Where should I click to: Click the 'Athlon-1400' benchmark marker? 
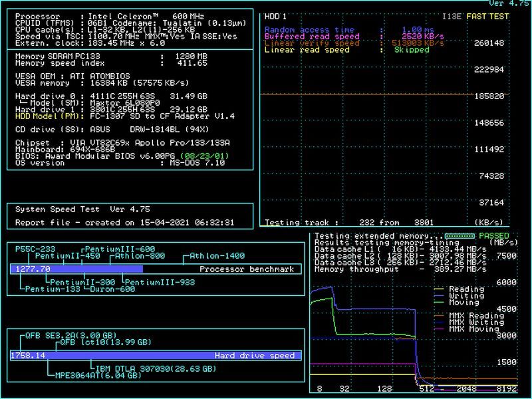tap(217, 256)
